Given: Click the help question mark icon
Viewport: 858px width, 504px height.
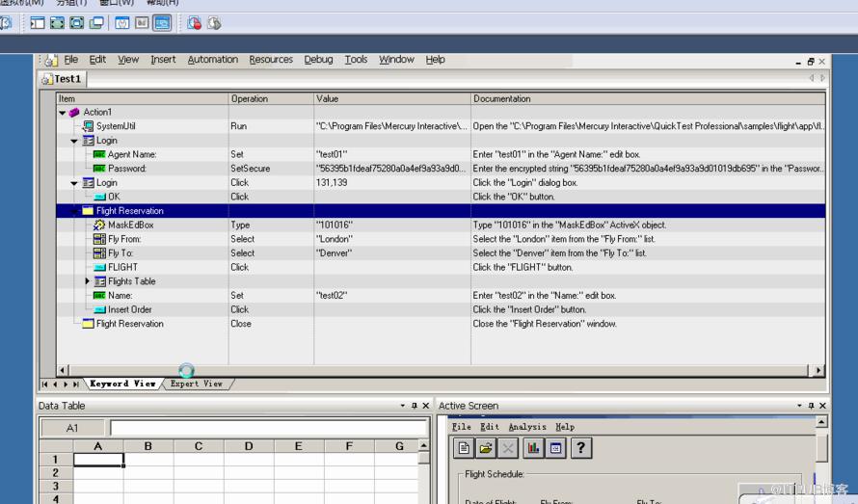Looking at the screenshot, I should (580, 448).
